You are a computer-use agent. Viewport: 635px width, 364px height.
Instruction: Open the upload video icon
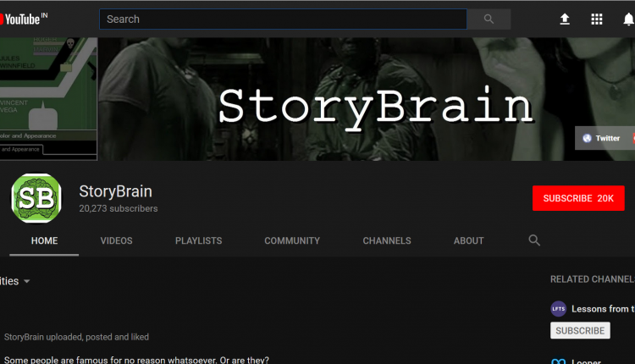(565, 19)
